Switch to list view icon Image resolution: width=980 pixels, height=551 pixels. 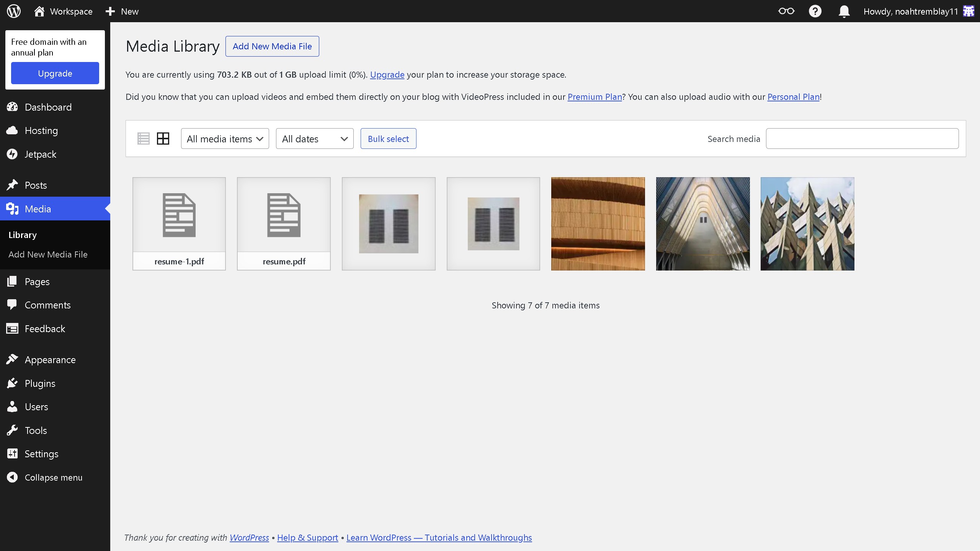point(143,139)
